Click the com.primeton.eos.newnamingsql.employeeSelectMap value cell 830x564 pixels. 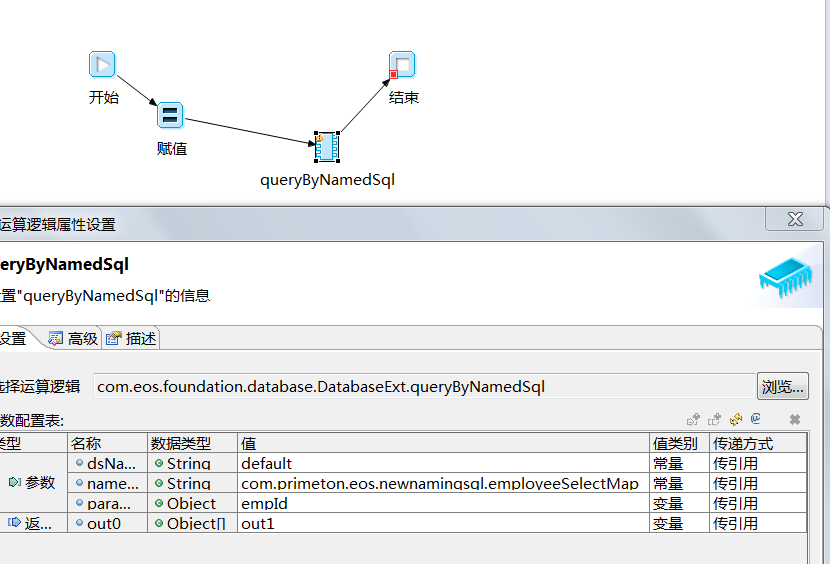(444, 483)
